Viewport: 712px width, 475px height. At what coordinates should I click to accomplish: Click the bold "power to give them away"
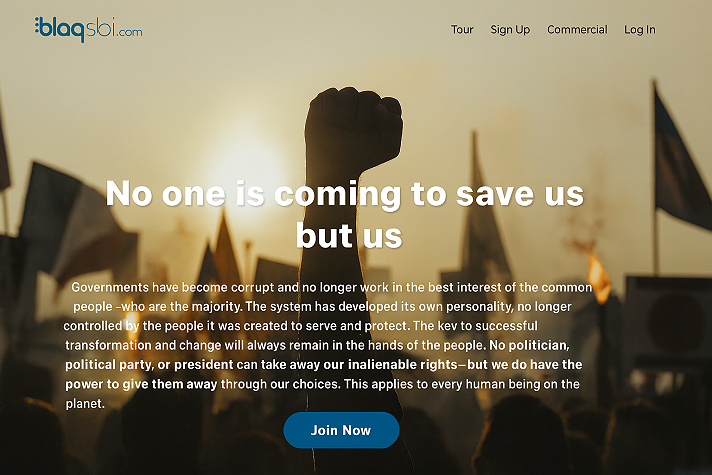pos(141,384)
